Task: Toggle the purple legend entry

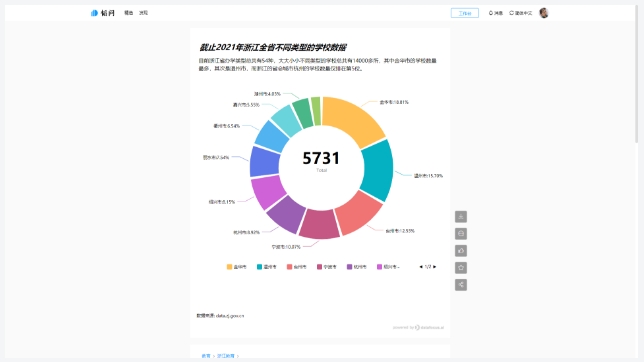Action: point(356,267)
